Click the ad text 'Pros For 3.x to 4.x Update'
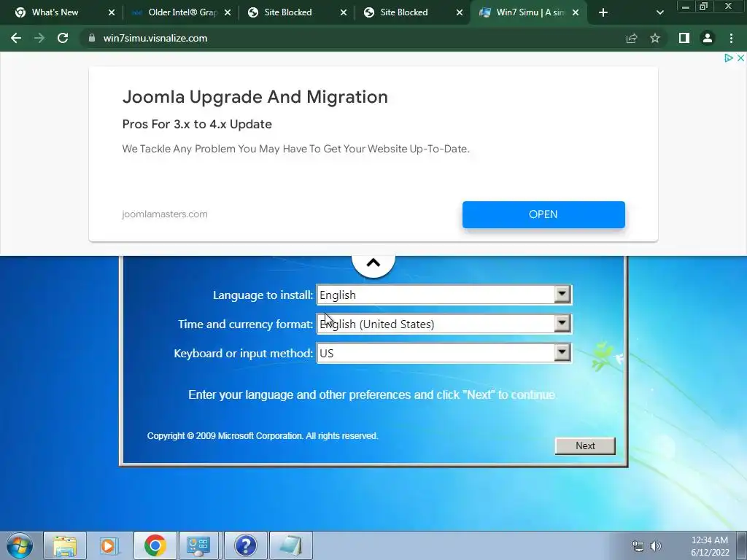The width and height of the screenshot is (747, 560). [197, 124]
